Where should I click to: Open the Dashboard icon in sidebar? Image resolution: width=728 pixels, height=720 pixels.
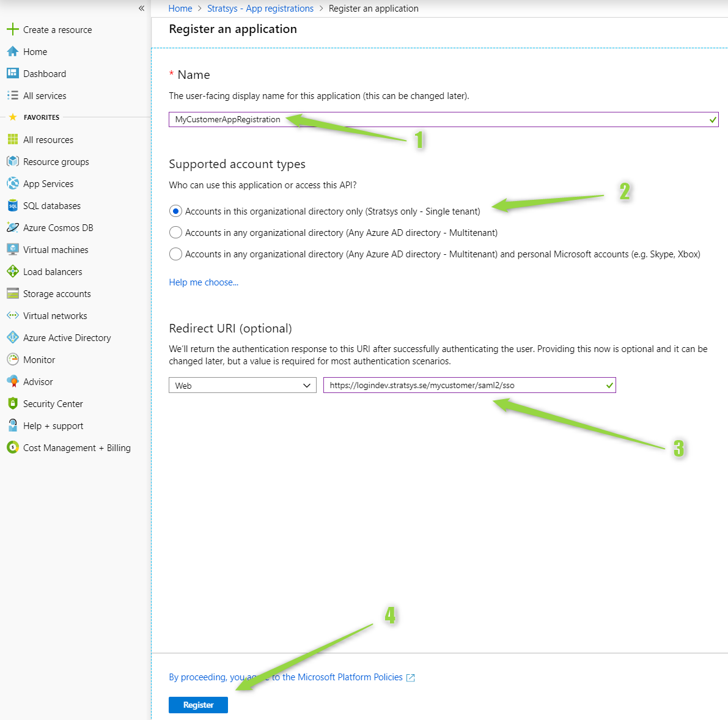click(x=13, y=73)
